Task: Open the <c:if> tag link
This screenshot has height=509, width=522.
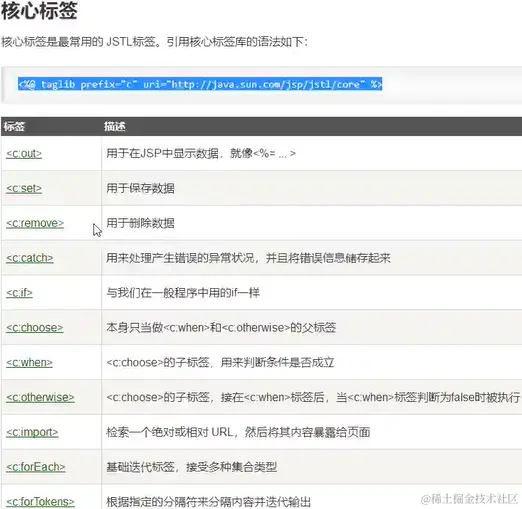Action: (x=19, y=293)
